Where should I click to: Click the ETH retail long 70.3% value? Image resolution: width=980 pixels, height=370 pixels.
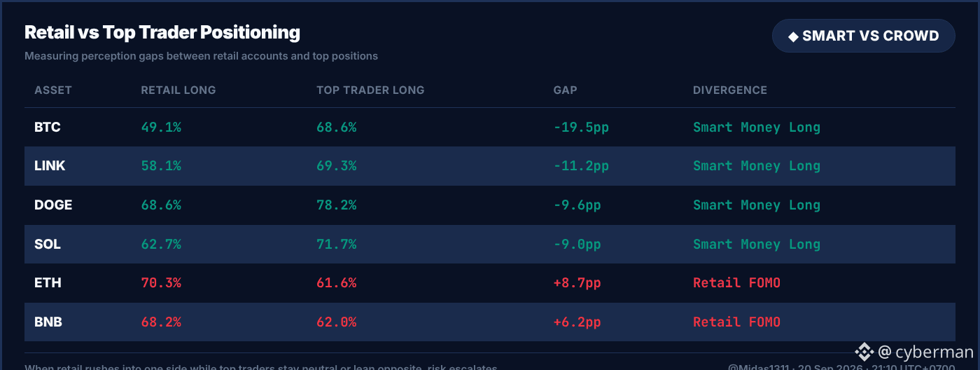coord(161,283)
